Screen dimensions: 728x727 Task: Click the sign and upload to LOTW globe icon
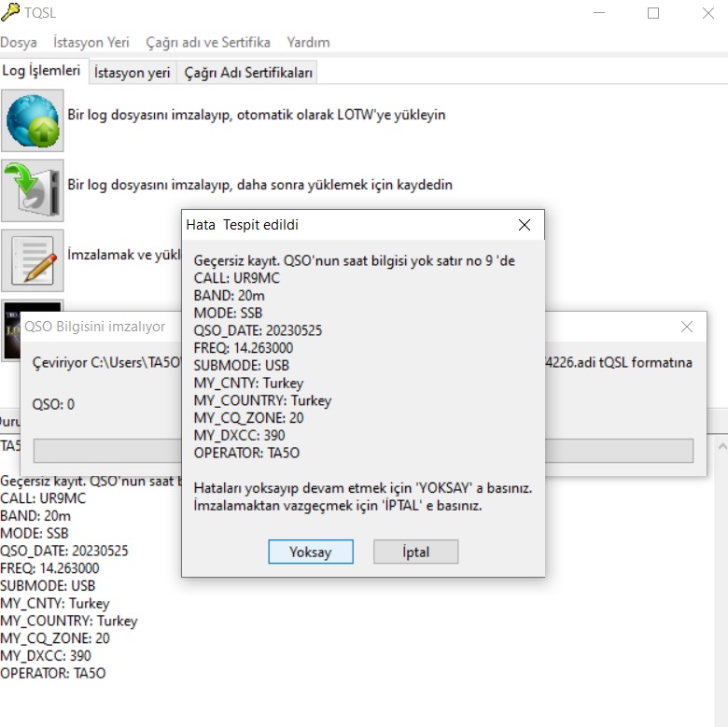pyautogui.click(x=32, y=120)
